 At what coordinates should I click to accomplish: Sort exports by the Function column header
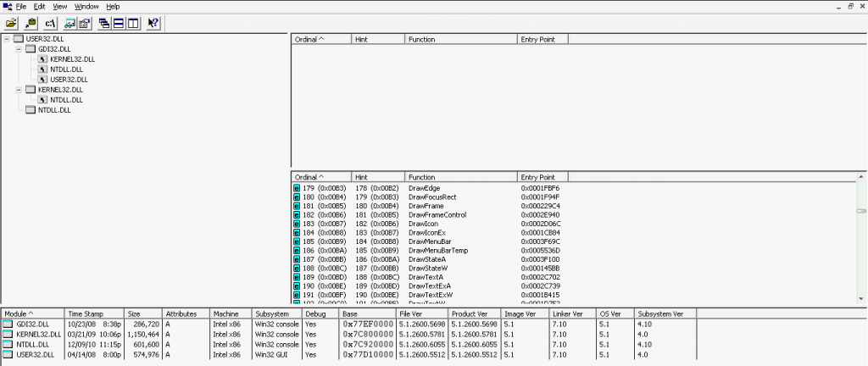[461, 177]
